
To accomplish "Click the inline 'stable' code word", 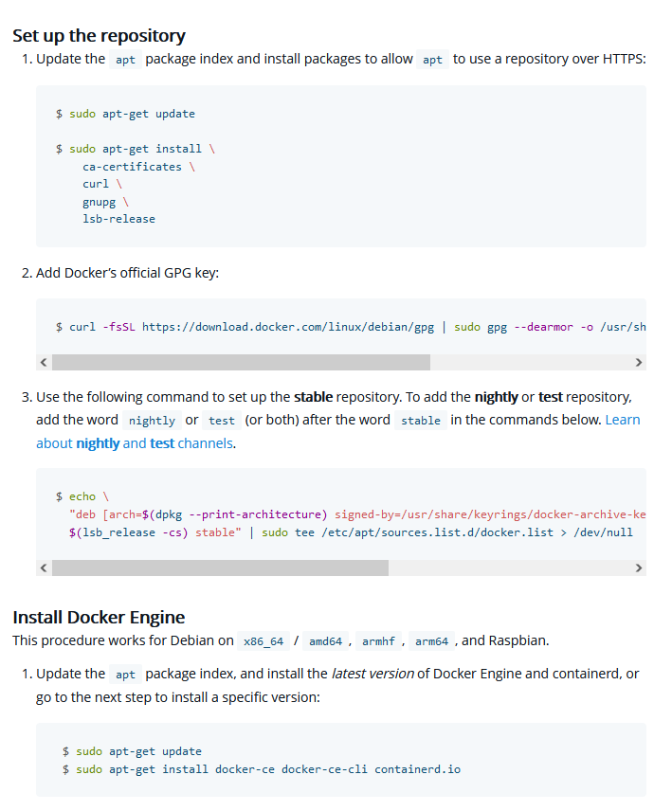I will [x=421, y=421].
